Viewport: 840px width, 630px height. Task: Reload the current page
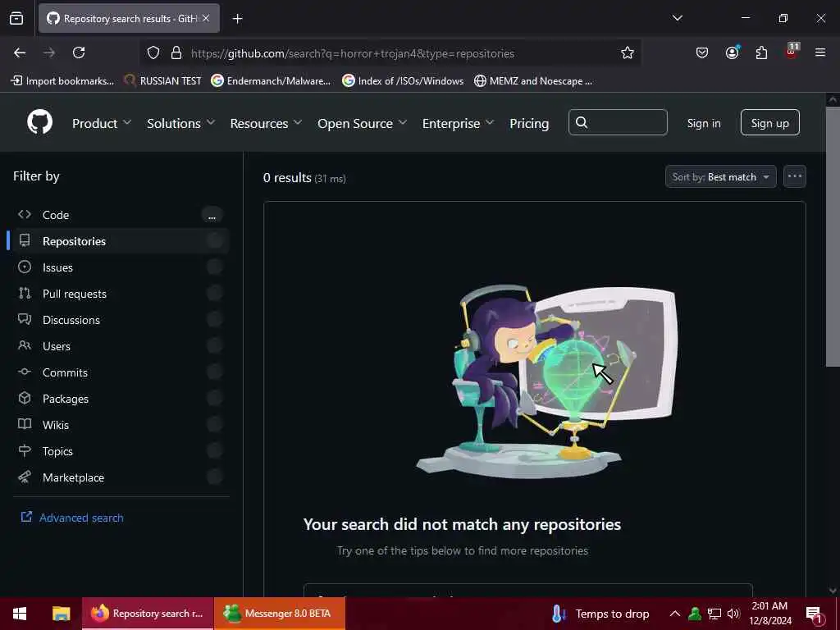coord(79,52)
